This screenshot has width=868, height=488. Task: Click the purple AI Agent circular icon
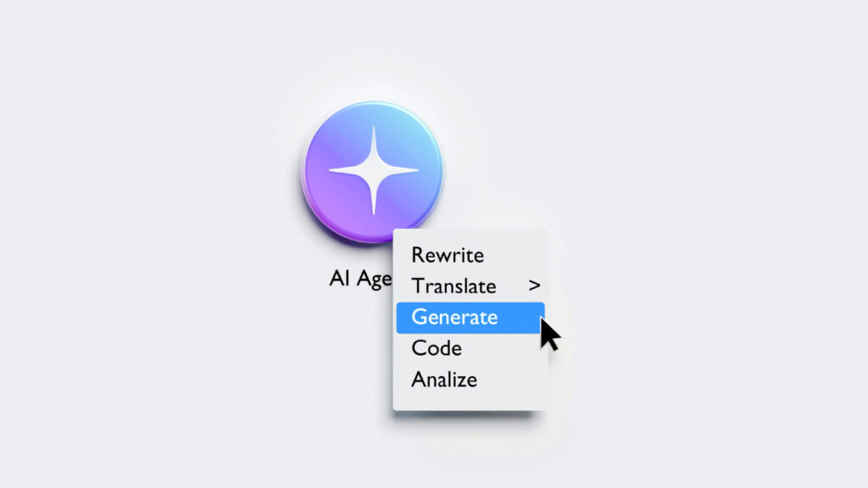click(x=371, y=172)
